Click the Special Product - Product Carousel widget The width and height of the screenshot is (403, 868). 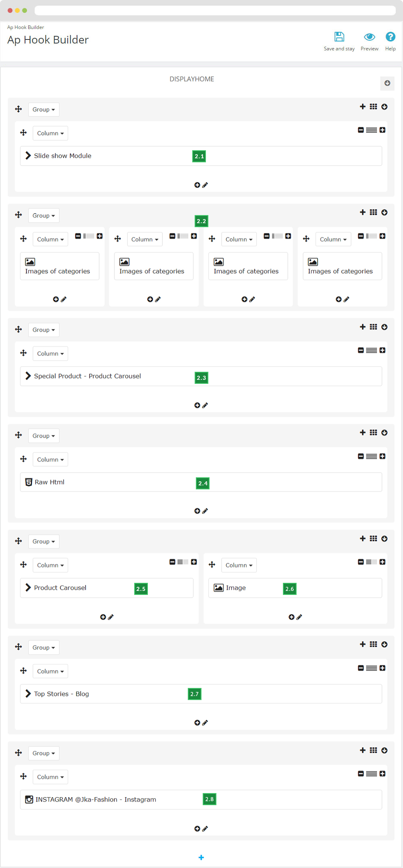pos(87,376)
